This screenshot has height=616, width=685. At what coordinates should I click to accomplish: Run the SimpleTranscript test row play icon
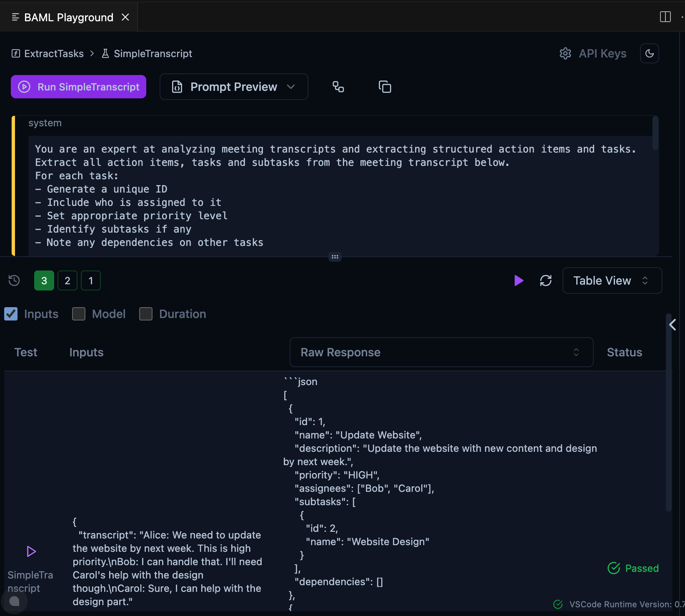pos(31,551)
